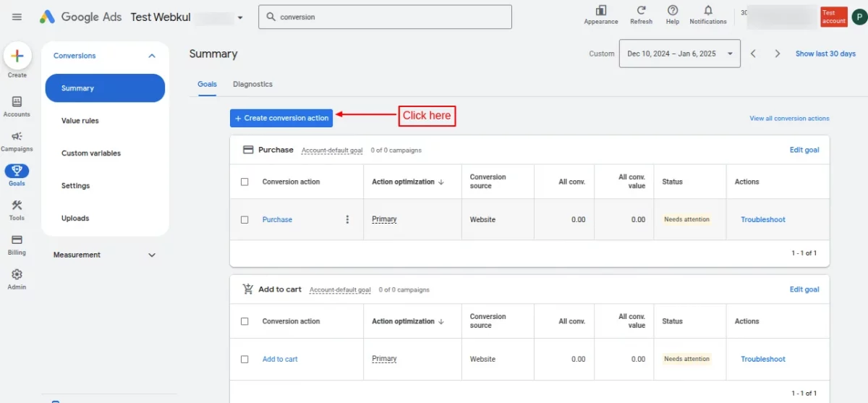Click the search magnifier icon
868x403 pixels.
(271, 17)
